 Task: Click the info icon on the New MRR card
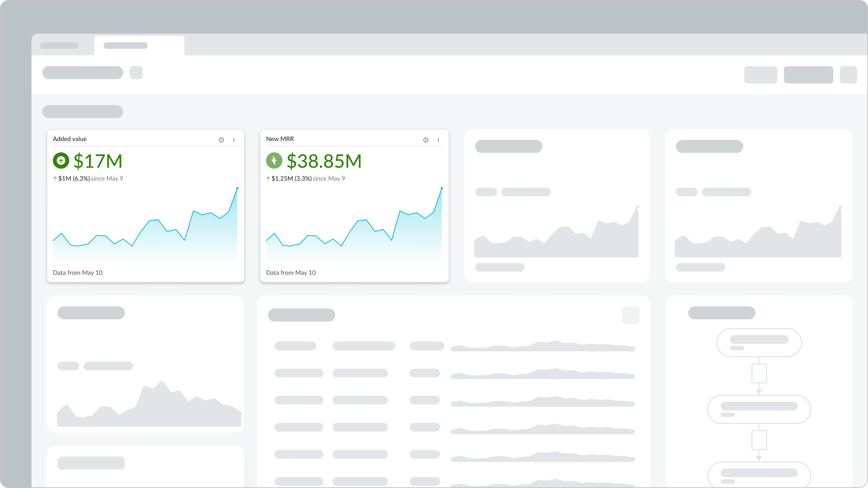pos(426,140)
